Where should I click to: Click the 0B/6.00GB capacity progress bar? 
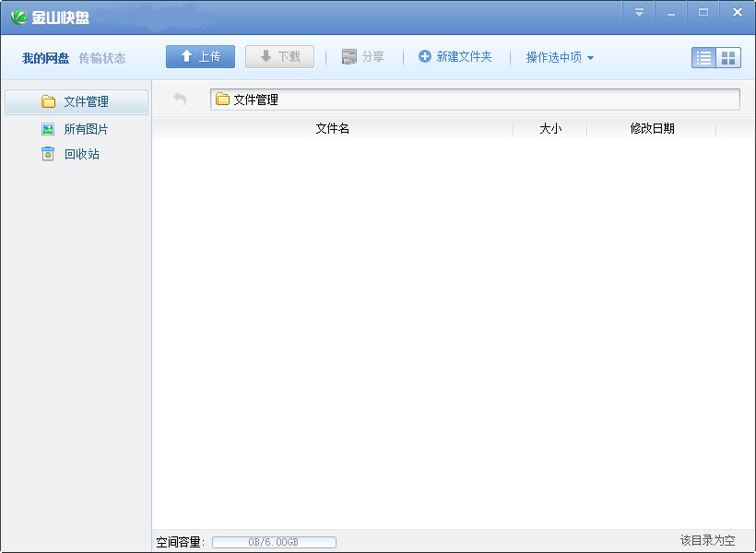pyautogui.click(x=274, y=542)
